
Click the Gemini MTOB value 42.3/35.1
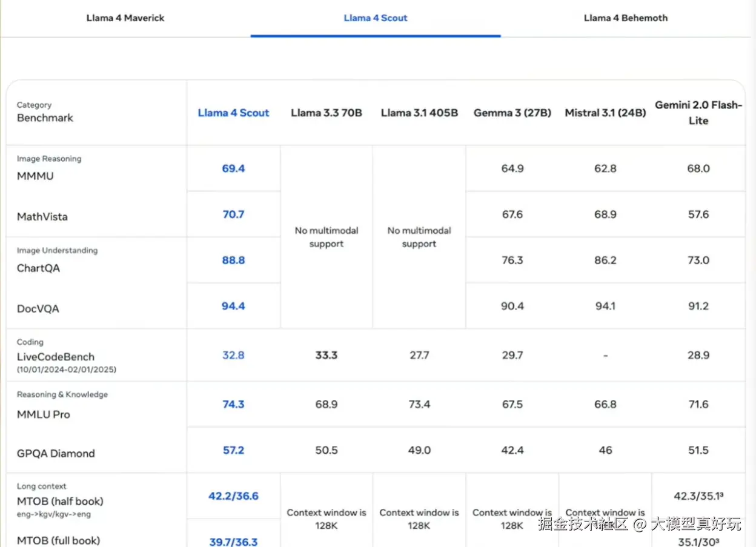(x=698, y=496)
